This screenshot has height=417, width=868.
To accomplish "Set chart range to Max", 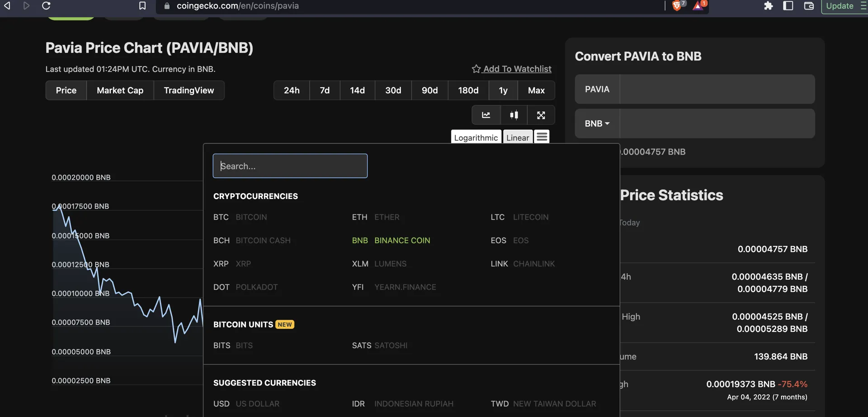I will pos(536,90).
